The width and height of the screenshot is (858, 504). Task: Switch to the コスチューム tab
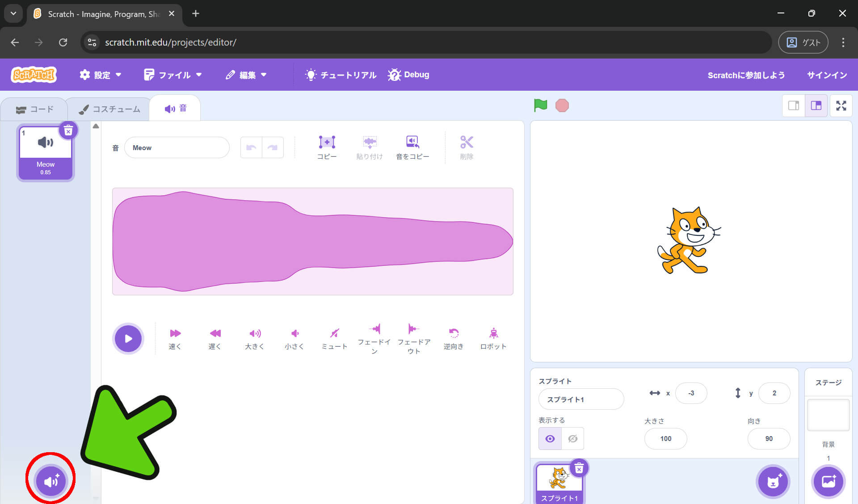(x=109, y=109)
